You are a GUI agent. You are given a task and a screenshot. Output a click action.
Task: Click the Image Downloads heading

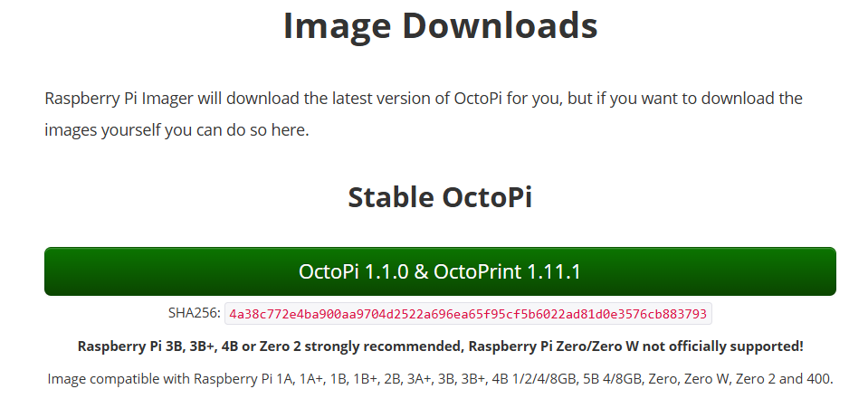(x=440, y=25)
